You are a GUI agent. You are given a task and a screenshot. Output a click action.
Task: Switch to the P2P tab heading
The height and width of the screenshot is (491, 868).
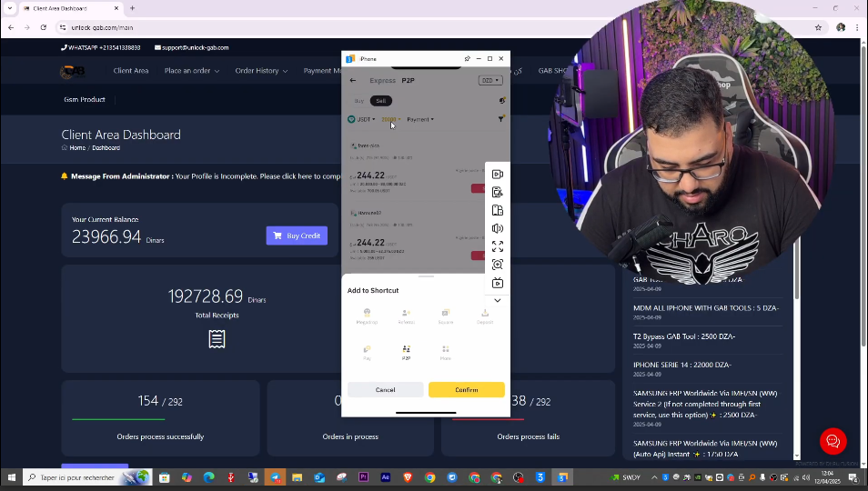pos(408,80)
